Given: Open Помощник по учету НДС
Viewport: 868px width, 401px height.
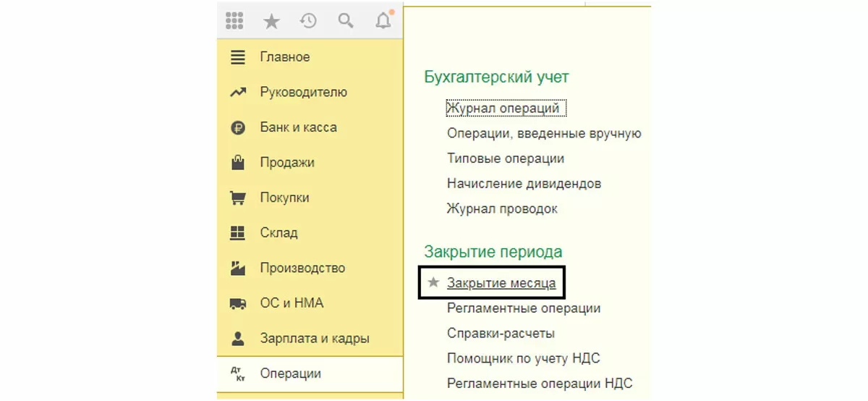Looking at the screenshot, I should coord(524,358).
